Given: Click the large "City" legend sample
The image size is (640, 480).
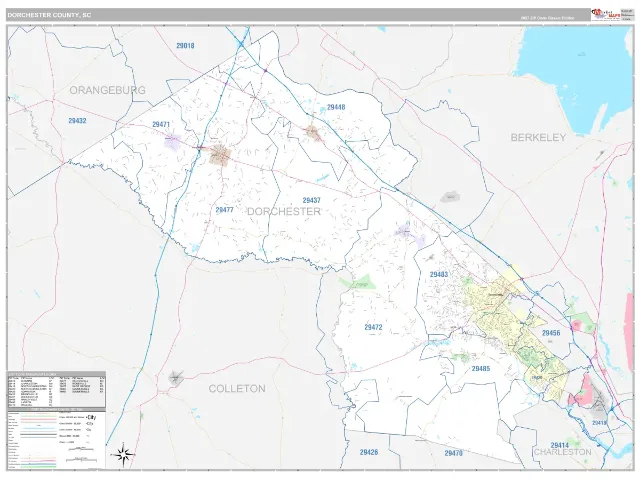Looking at the screenshot, I should (x=91, y=417).
